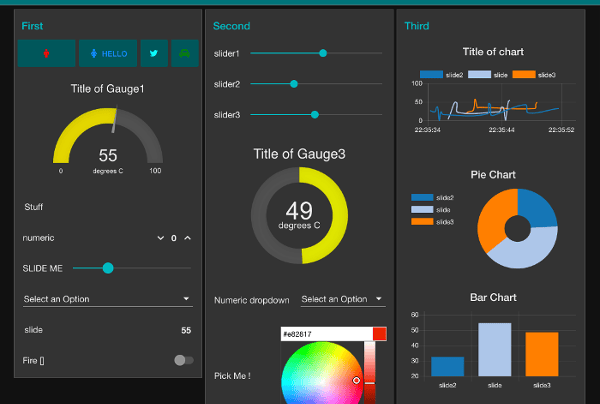Click the Pick Me ! label

[232, 376]
